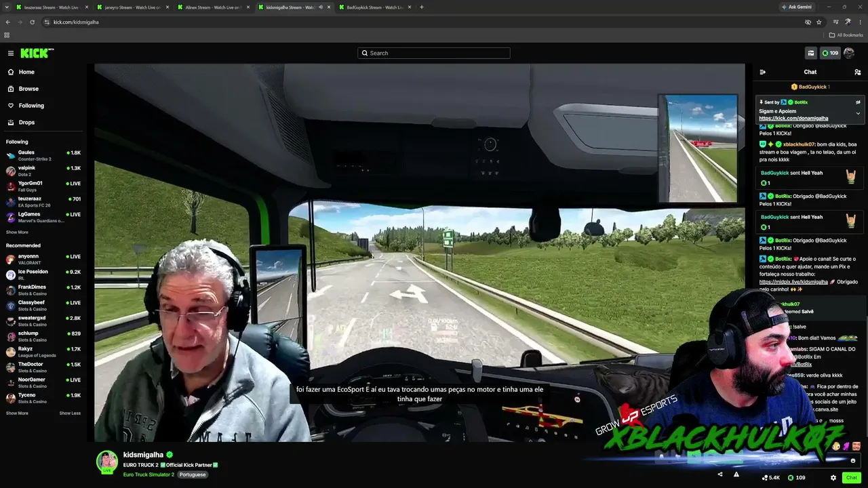Open the Gaules channel in Following
The image size is (868, 488).
click(x=43, y=155)
